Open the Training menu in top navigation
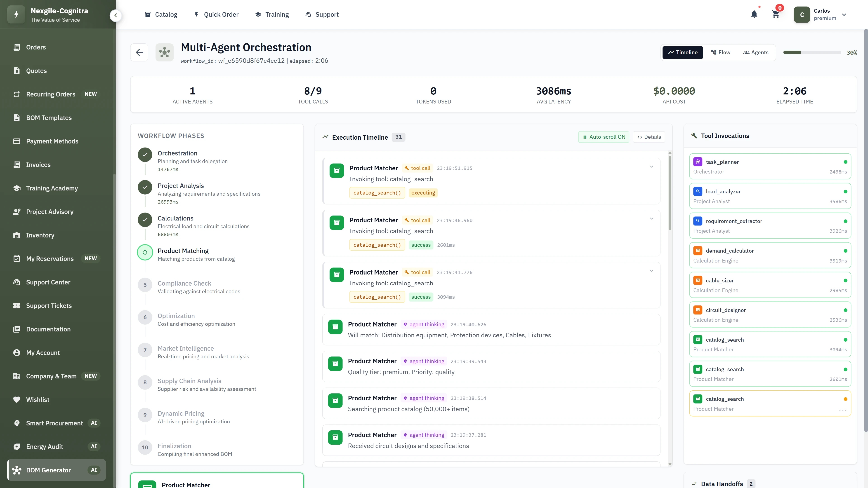 coord(272,14)
